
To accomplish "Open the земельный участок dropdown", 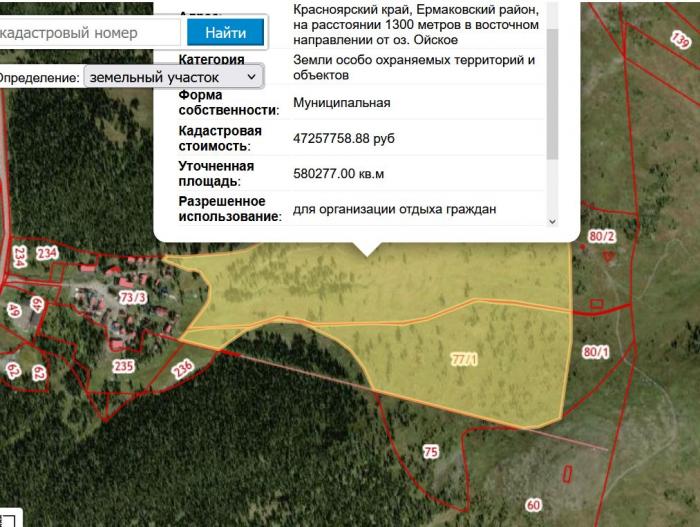I will tap(174, 76).
